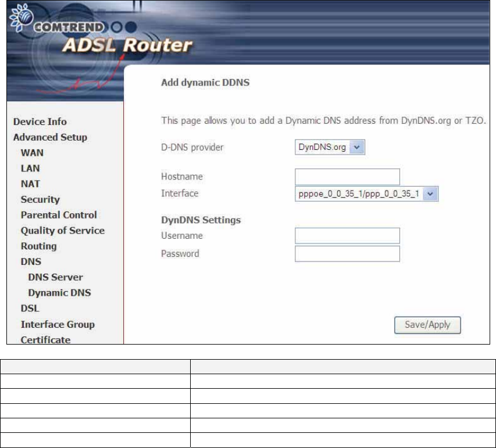The height and width of the screenshot is (448, 496).
Task: Open the Advanced Setup menu
Action: point(50,137)
